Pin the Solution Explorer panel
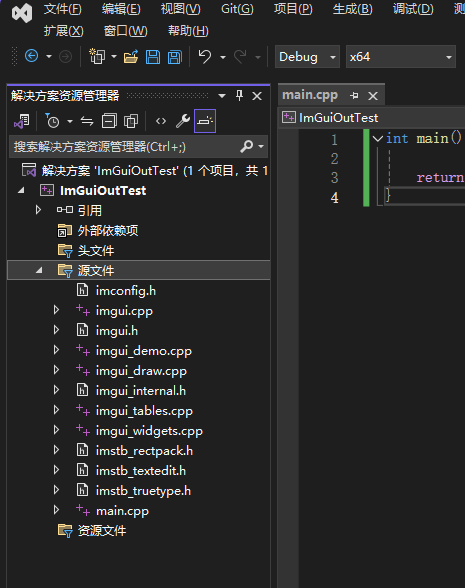 tap(239, 96)
